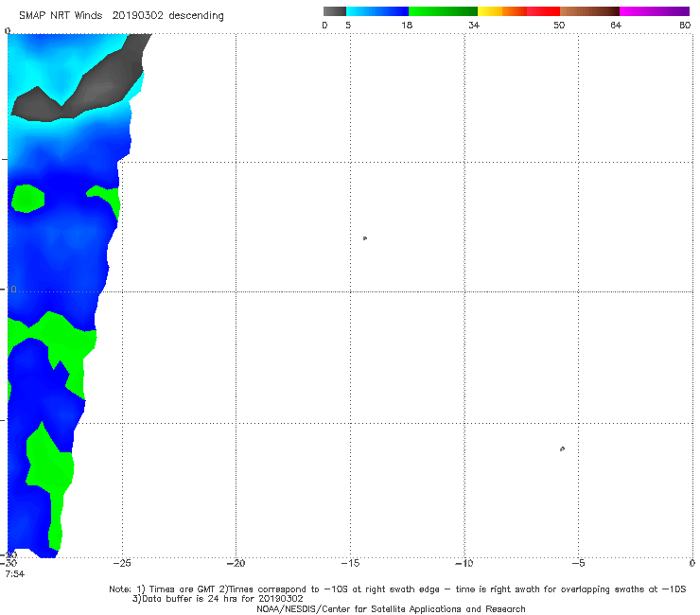The image size is (700, 615).
Task: Select the date '20190302' in the title
Action: (x=137, y=16)
